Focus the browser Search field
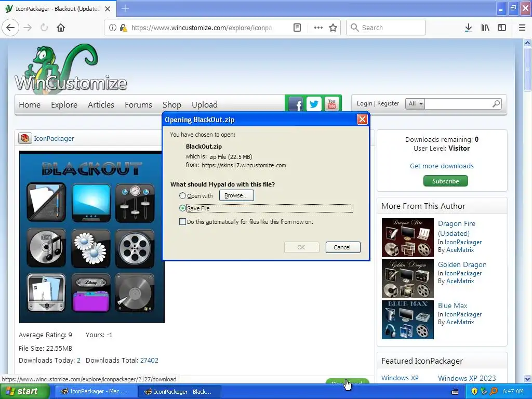Viewport: 532px width, 399px height. pyautogui.click(x=385, y=28)
